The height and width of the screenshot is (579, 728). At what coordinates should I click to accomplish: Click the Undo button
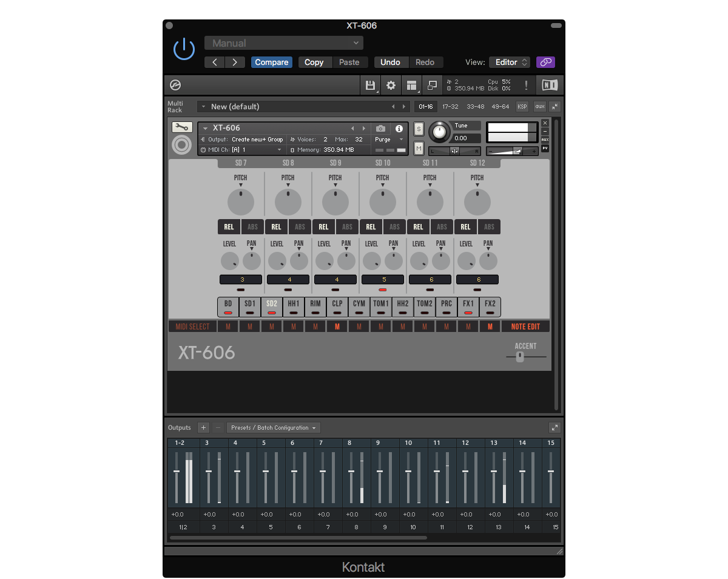coord(390,62)
